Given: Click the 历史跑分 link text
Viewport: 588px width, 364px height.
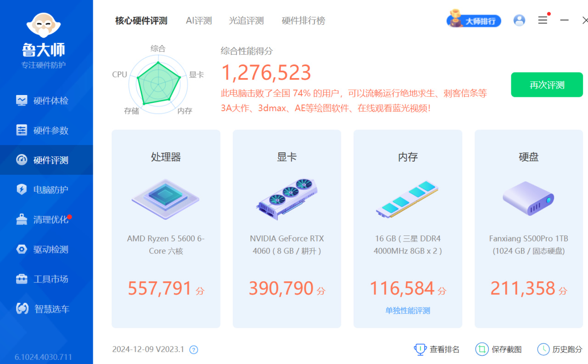Looking at the screenshot, I should 567,349.
